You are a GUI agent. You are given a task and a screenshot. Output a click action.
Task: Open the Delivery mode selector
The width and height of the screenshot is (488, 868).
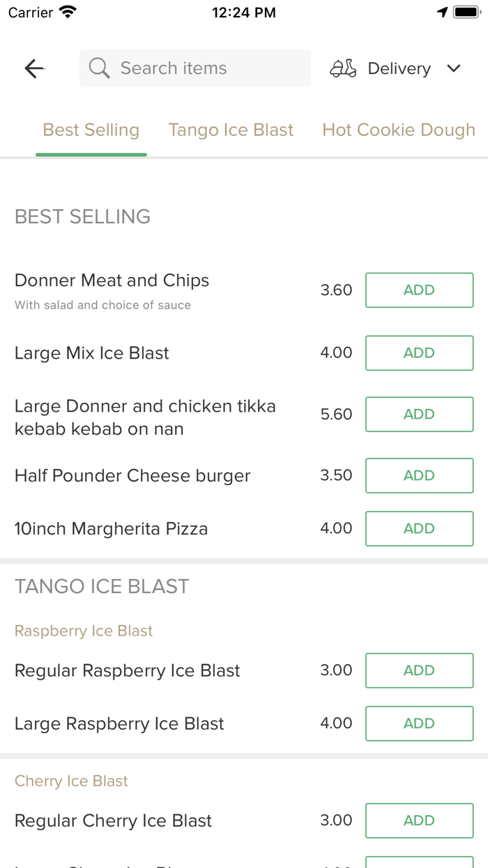coord(399,68)
